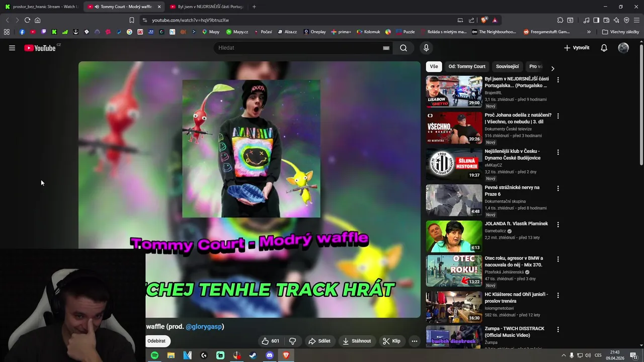Open options for Nejšílenější klub v Česku video
This screenshot has height=362, width=644.
[x=557, y=152]
